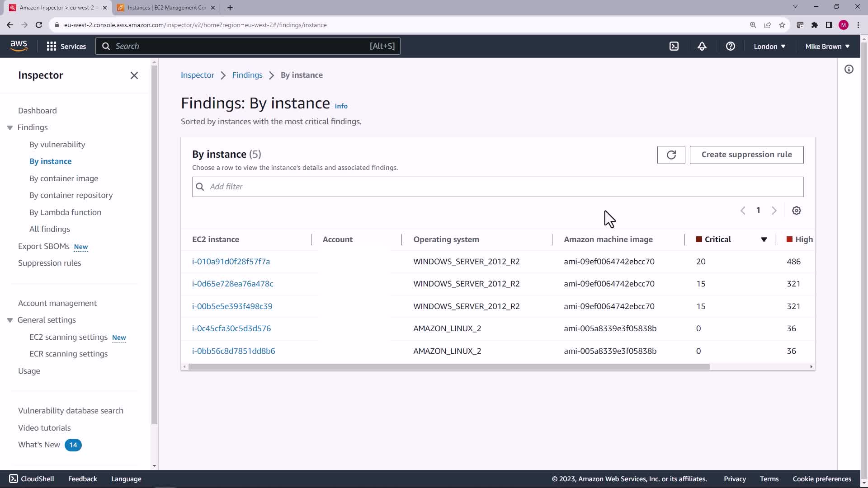Image resolution: width=868 pixels, height=488 pixels.
Task: Click the AWS logo home icon
Action: [x=19, y=46]
